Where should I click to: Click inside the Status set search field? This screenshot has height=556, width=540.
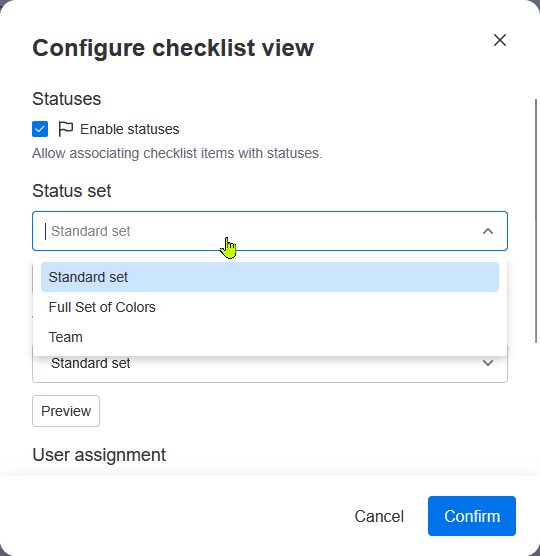coord(262,231)
